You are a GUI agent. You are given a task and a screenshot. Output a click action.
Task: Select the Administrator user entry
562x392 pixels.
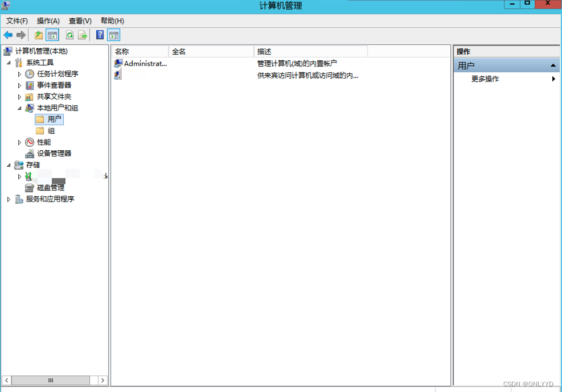145,64
